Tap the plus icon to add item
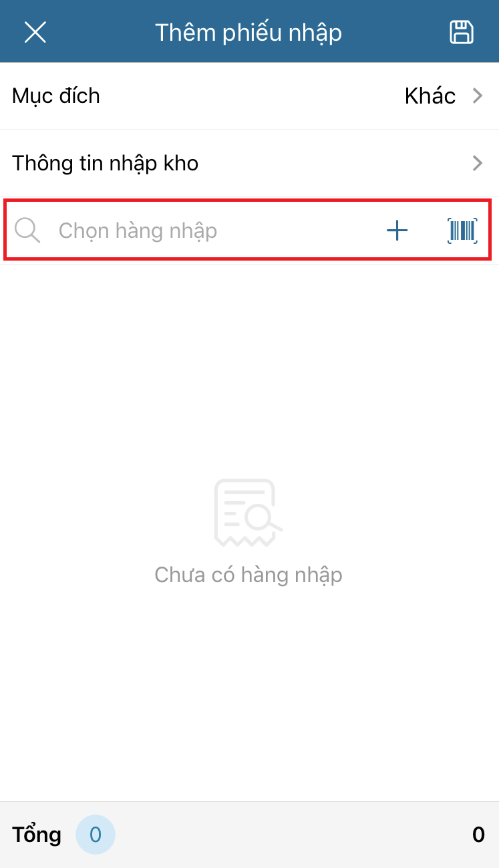The image size is (499, 868). coord(397,231)
